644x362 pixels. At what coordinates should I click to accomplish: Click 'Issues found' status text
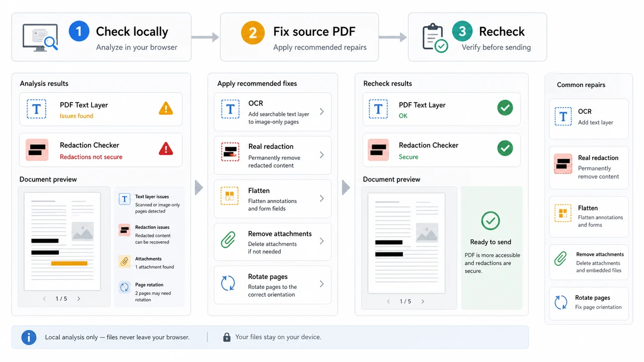(76, 116)
